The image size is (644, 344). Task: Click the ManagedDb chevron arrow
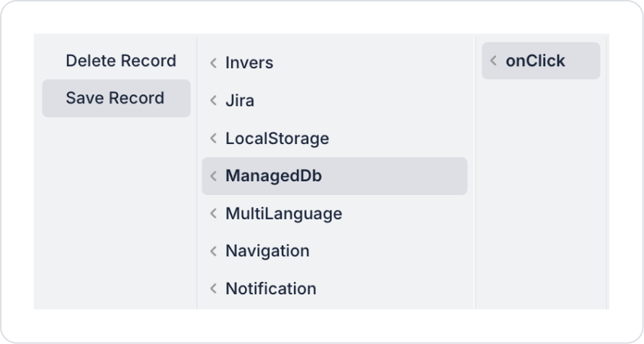point(213,176)
